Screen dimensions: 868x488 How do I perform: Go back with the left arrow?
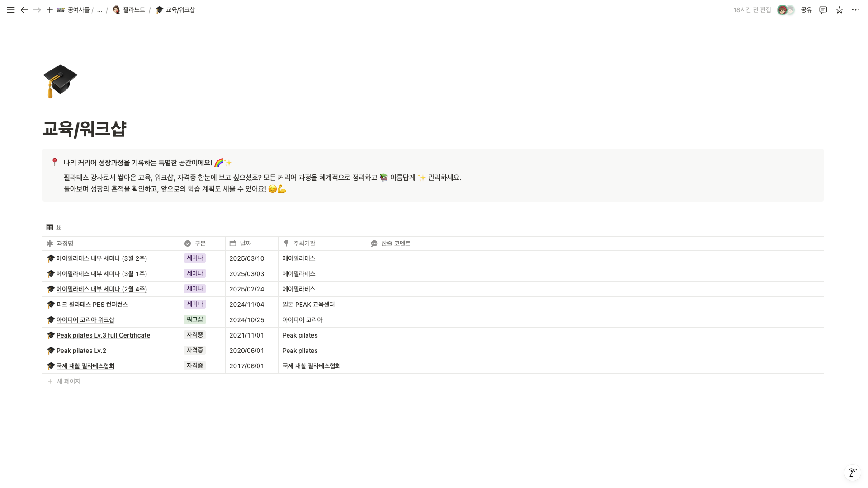point(24,10)
